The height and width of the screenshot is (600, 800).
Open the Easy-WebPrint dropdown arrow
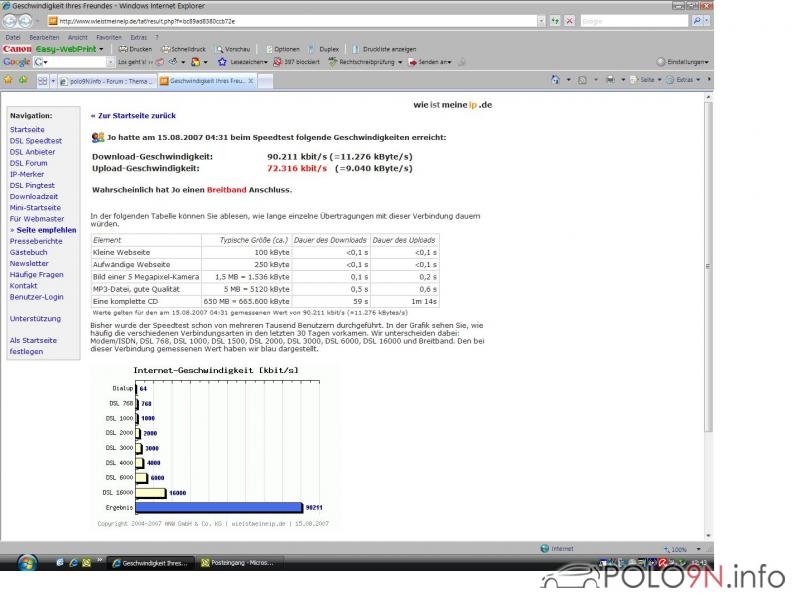[101, 49]
